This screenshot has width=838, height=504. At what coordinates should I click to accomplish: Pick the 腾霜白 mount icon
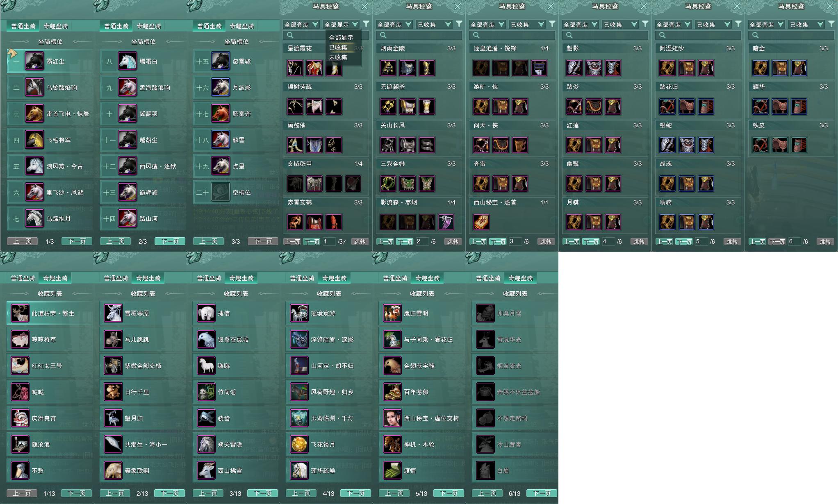pos(128,61)
